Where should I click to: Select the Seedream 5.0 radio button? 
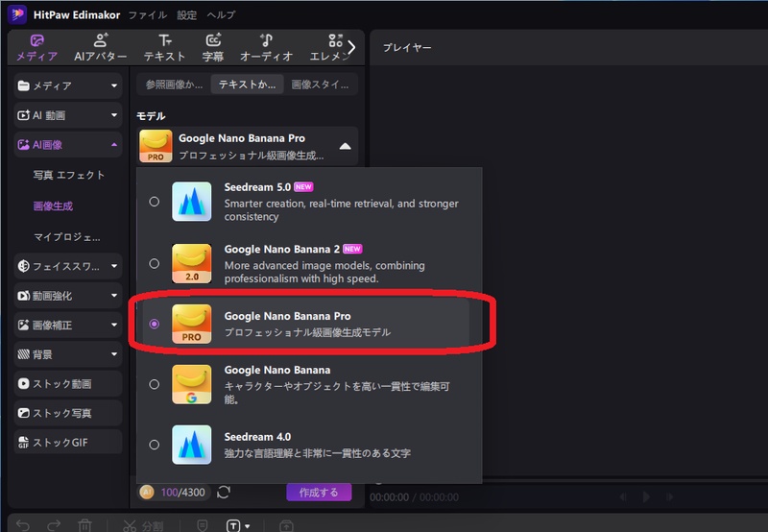pos(155,202)
